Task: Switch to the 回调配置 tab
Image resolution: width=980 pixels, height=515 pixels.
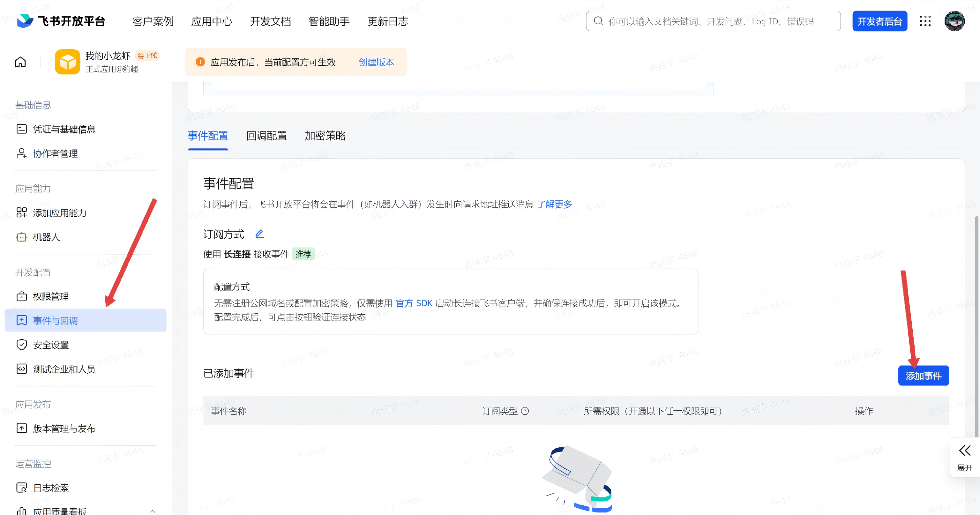Action: click(x=266, y=136)
